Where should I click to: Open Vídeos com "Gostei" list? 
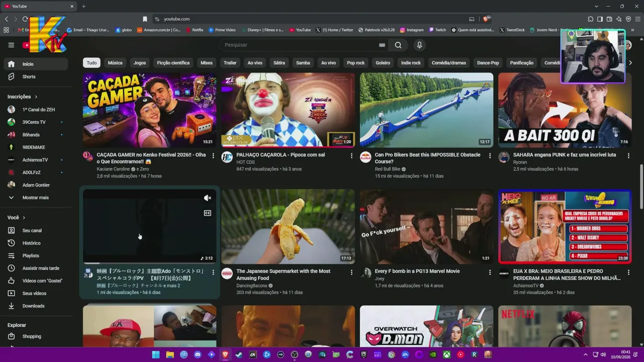[x=36, y=281]
